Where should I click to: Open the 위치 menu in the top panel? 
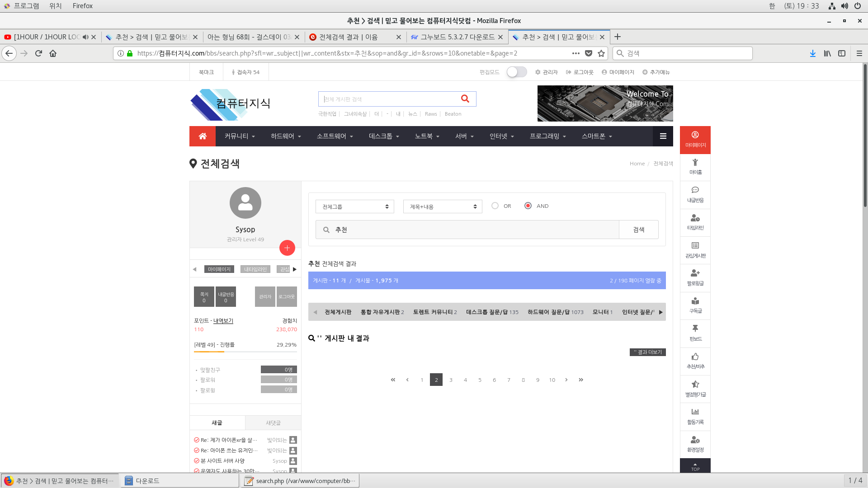[x=56, y=6]
